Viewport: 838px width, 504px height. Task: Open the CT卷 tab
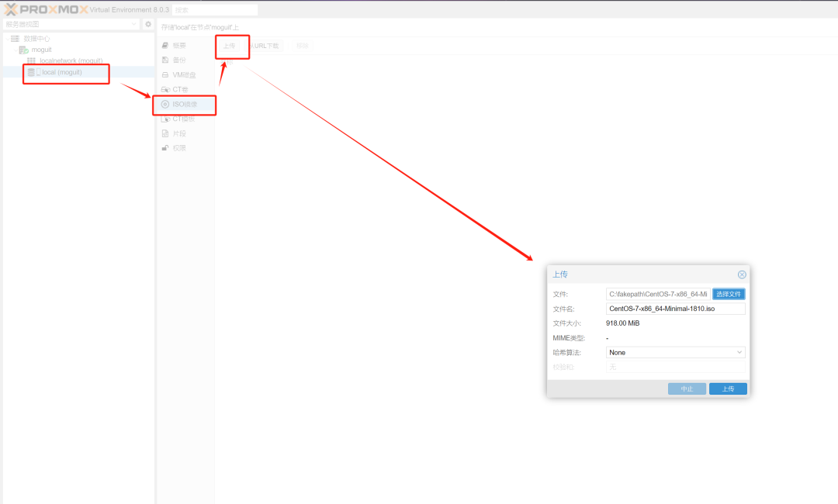(185, 89)
